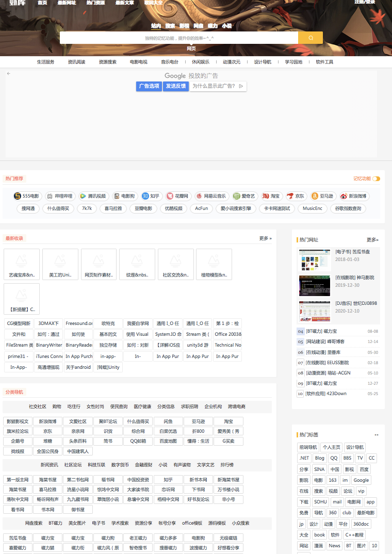Click the 广告选项 button
Screen dimensions: 392x554
coord(149,86)
